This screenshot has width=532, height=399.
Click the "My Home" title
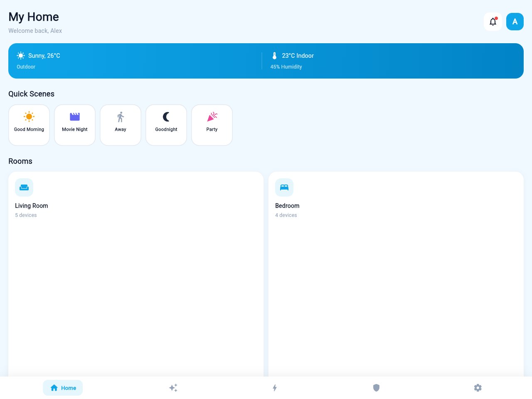[x=34, y=17]
